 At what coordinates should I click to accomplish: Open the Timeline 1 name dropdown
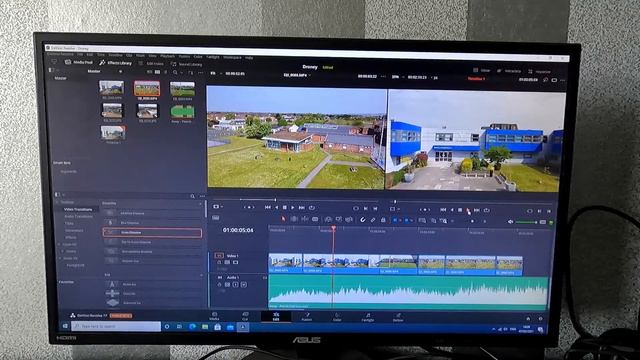click(477, 78)
